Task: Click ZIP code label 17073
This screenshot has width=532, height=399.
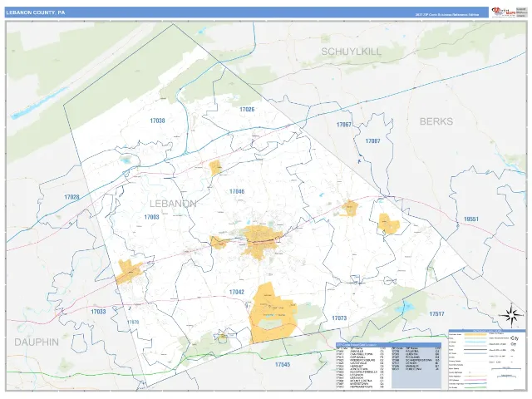Action: coord(339,318)
